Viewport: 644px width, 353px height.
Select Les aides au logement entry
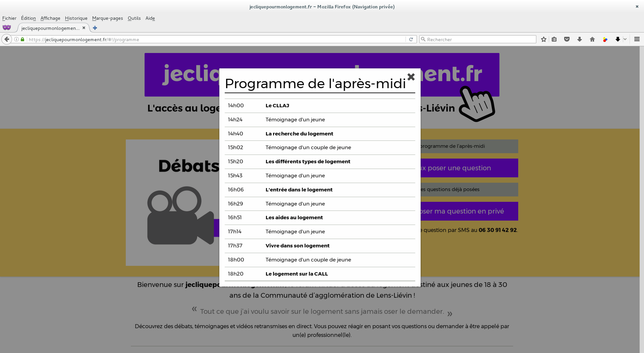[x=320, y=218]
